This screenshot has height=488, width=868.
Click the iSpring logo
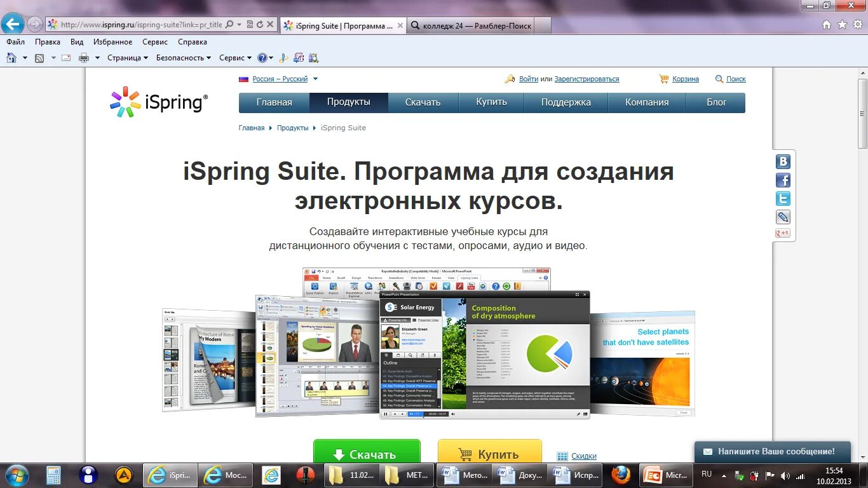pos(159,102)
